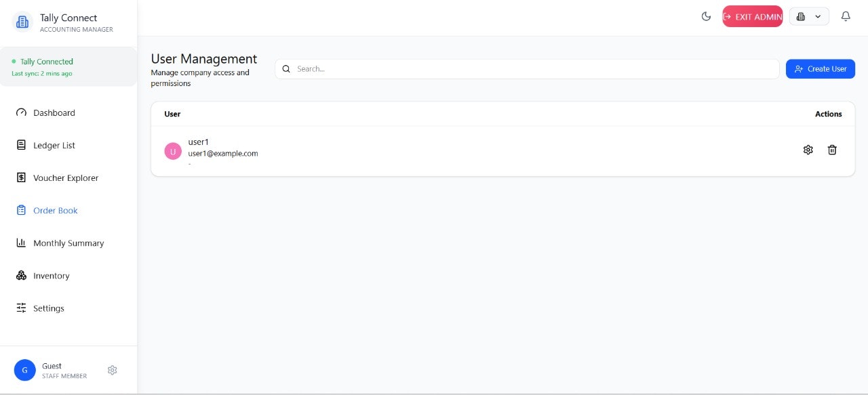Toggle dark mode with the moon icon

[x=706, y=16]
